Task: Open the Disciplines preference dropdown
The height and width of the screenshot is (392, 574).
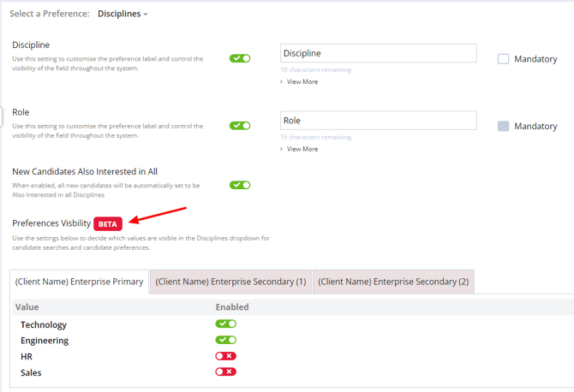Action: tap(123, 14)
